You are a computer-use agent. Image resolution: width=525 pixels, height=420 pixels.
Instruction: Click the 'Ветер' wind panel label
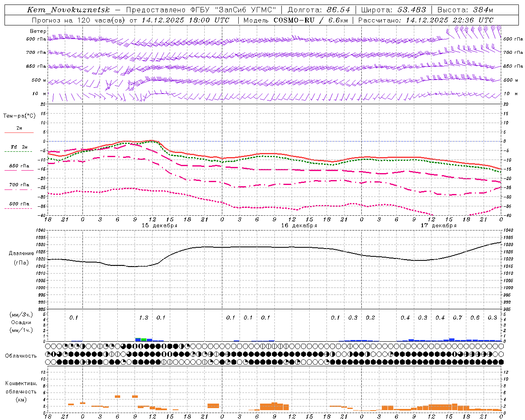pos(38,31)
